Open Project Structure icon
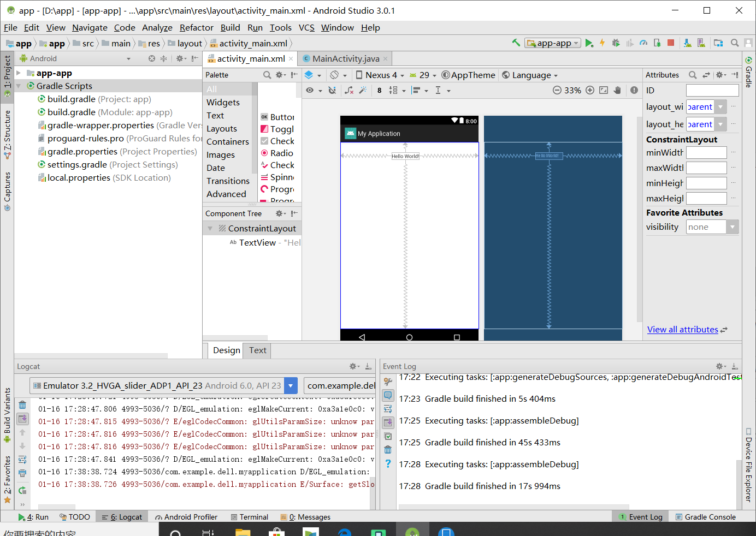The width and height of the screenshot is (756, 536). coord(718,43)
